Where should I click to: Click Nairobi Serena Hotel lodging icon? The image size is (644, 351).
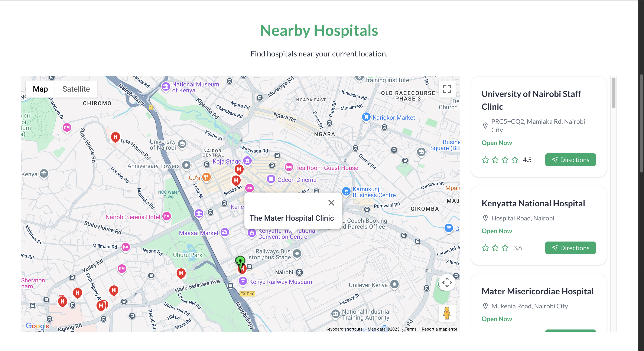click(x=167, y=216)
